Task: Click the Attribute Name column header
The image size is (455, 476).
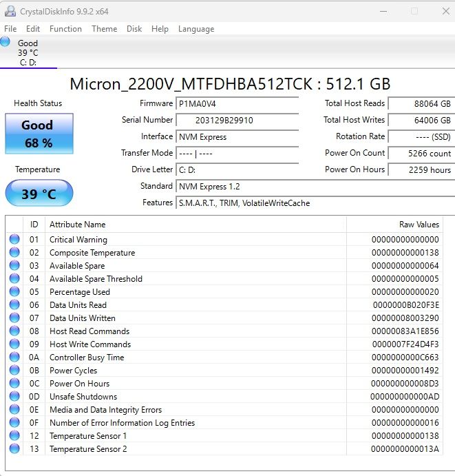Action: (195, 225)
